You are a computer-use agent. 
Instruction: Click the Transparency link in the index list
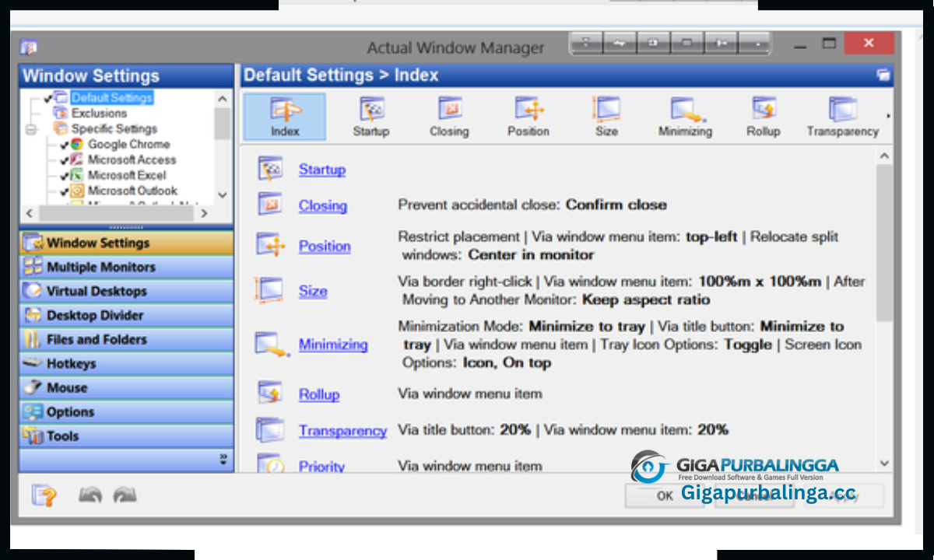tap(342, 430)
